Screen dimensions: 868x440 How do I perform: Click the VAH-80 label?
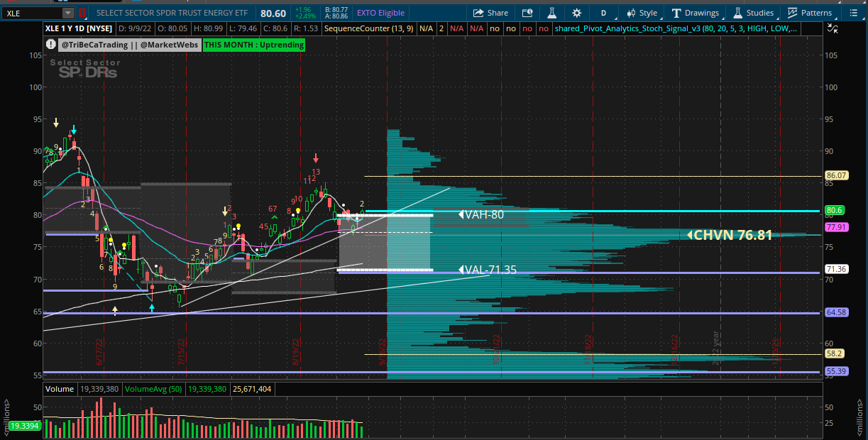click(x=481, y=214)
